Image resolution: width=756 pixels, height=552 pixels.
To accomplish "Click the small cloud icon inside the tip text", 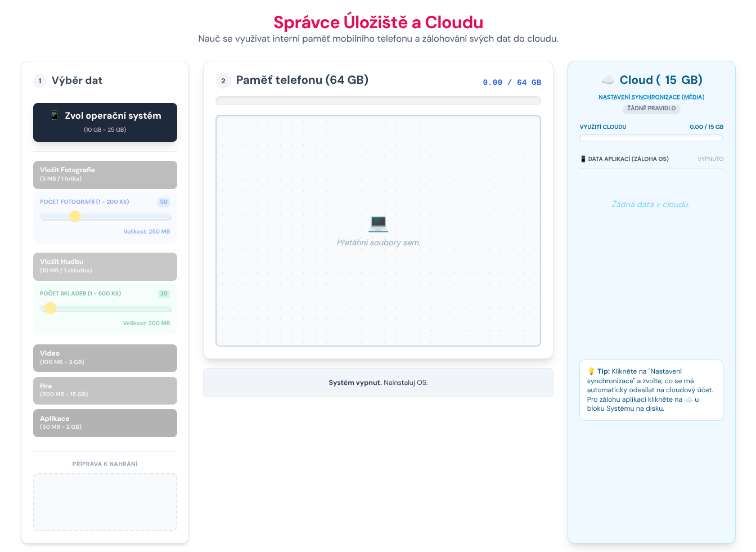I will [x=688, y=400].
